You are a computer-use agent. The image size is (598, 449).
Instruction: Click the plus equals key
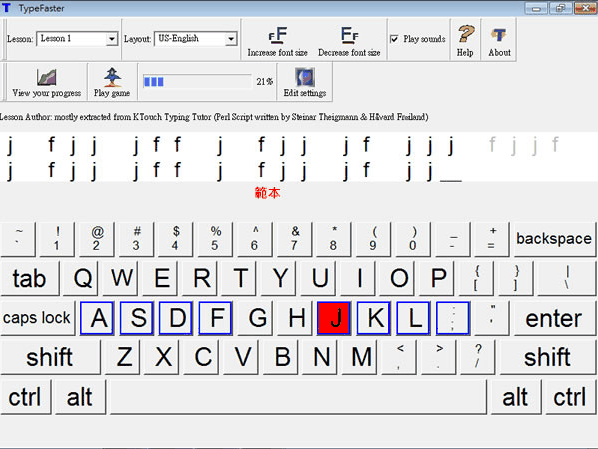click(492, 239)
